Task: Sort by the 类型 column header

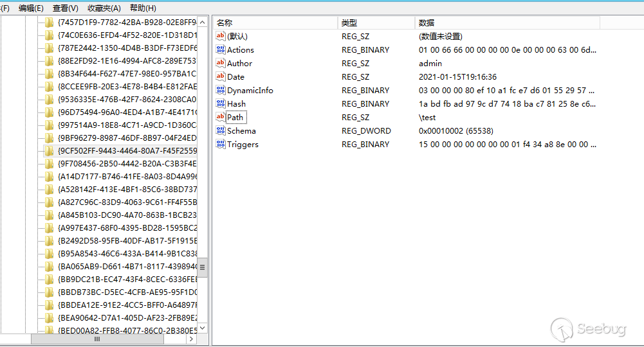Action: point(376,23)
